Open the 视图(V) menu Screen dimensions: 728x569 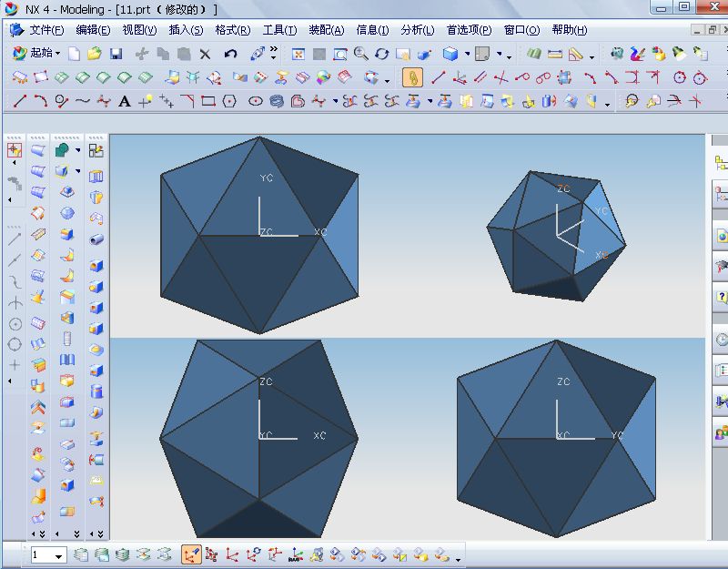pyautogui.click(x=139, y=30)
